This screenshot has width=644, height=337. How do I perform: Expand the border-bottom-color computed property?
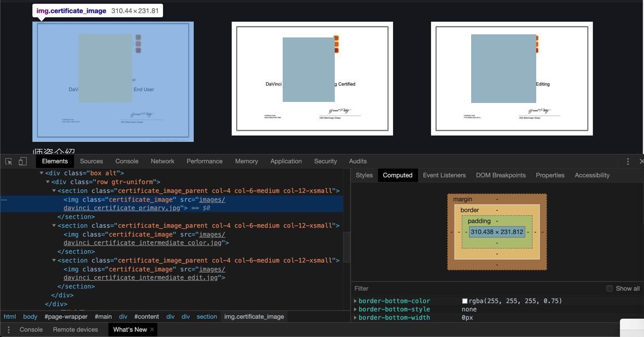click(x=356, y=301)
